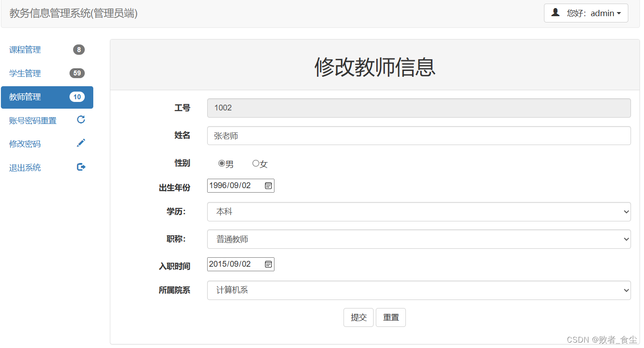The height and width of the screenshot is (348, 644).
Task: Click the badge showing 8 for 课程管理
Action: [79, 50]
